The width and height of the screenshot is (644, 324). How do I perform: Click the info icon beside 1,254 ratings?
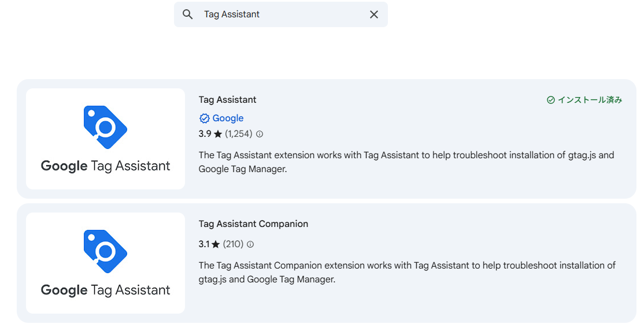click(260, 134)
